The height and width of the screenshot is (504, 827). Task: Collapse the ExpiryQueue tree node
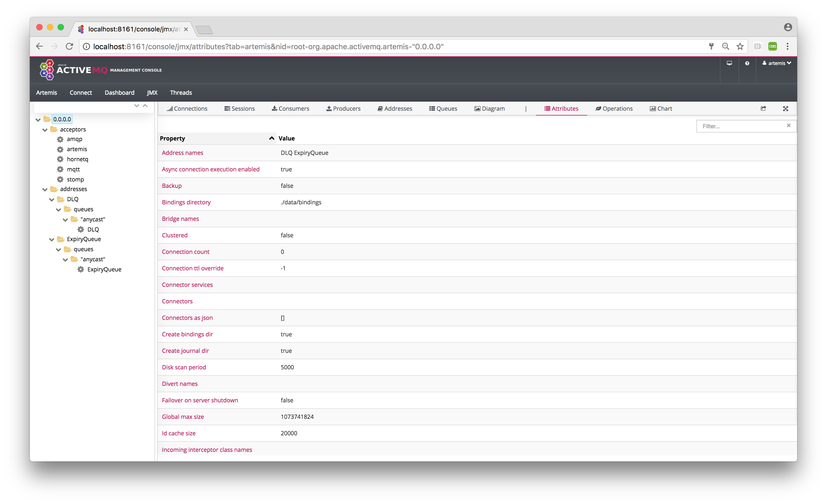click(52, 239)
